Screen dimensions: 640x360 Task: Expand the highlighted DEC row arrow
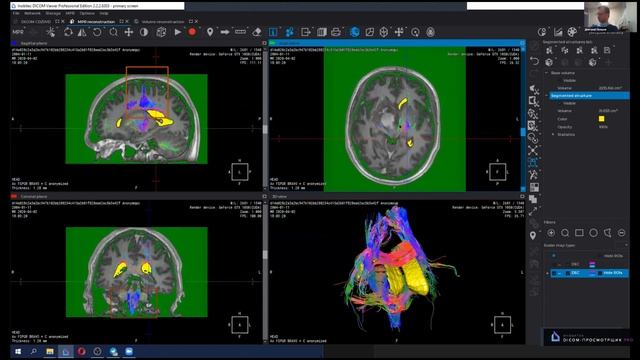click(x=547, y=273)
